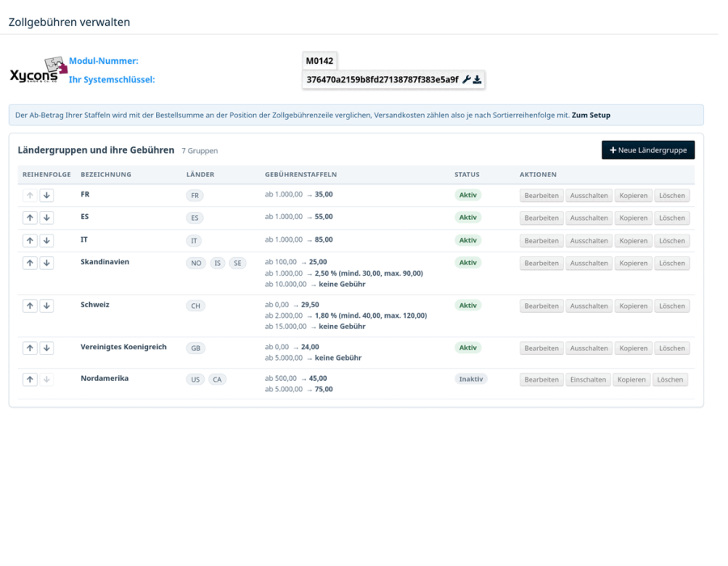Viewport: 728px width, 566px height.
Task: Click the Inaktiv status badge for Nordamerika
Action: click(471, 379)
